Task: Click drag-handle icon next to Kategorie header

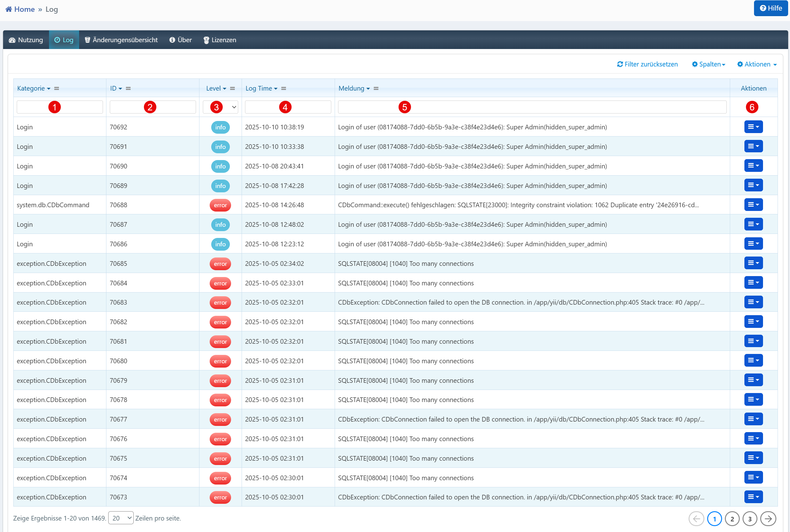Action: pyautogui.click(x=57, y=88)
